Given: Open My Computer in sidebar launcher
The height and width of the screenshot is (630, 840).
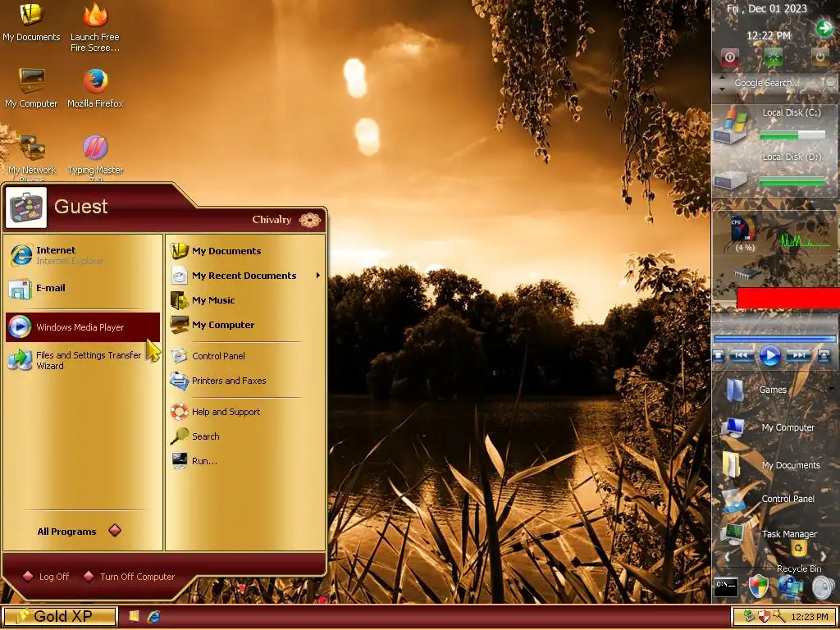Looking at the screenshot, I should coord(768,427).
